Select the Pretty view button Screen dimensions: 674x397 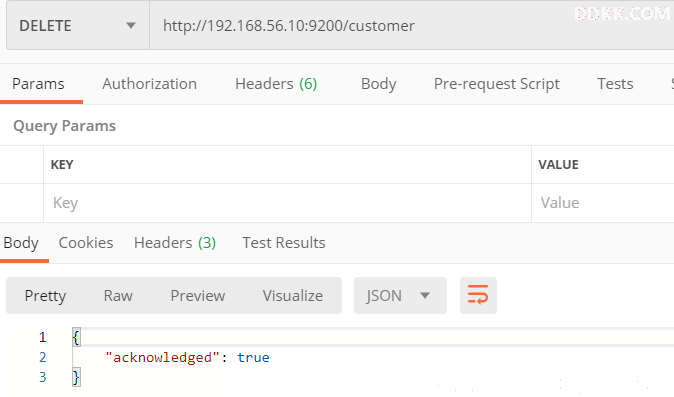pyautogui.click(x=45, y=296)
